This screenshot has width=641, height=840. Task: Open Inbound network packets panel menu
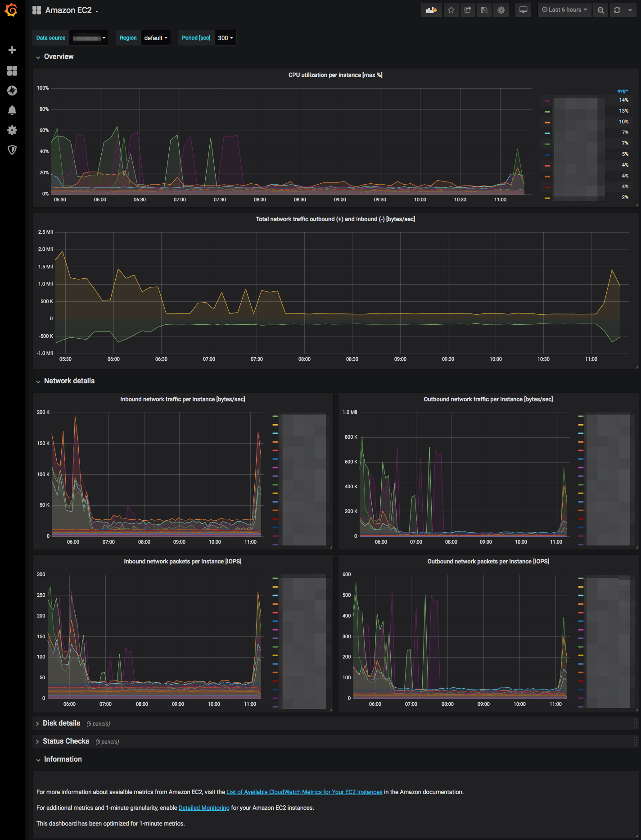tap(183, 562)
